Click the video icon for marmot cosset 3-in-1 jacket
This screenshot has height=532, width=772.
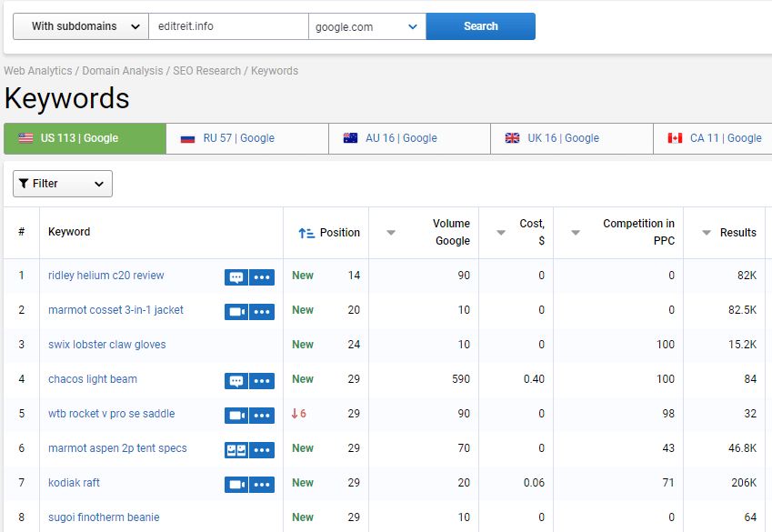[236, 312]
